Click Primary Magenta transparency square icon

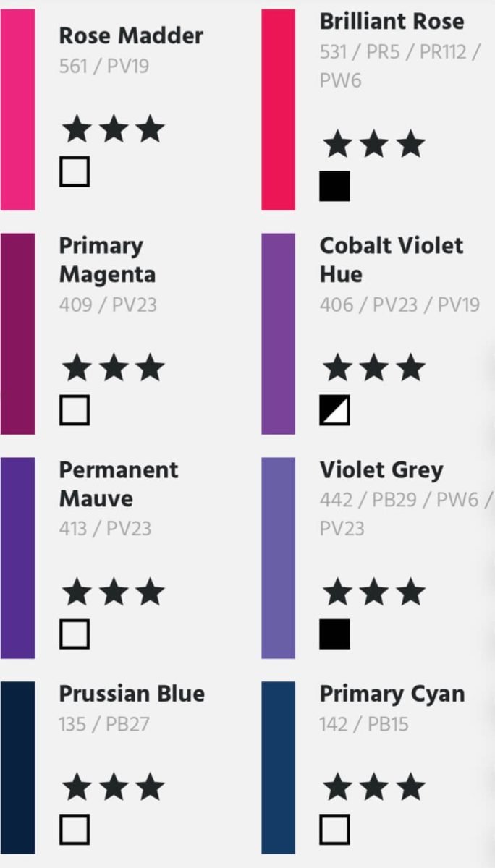click(x=75, y=410)
